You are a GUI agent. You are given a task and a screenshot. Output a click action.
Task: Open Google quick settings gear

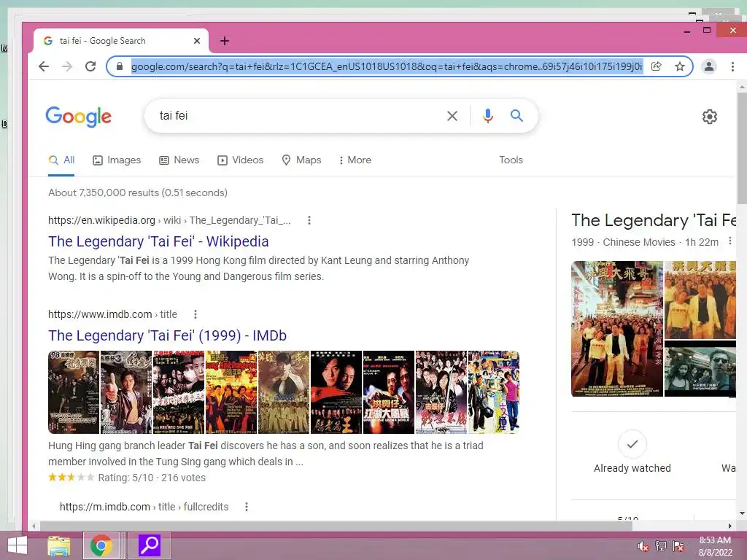(710, 117)
